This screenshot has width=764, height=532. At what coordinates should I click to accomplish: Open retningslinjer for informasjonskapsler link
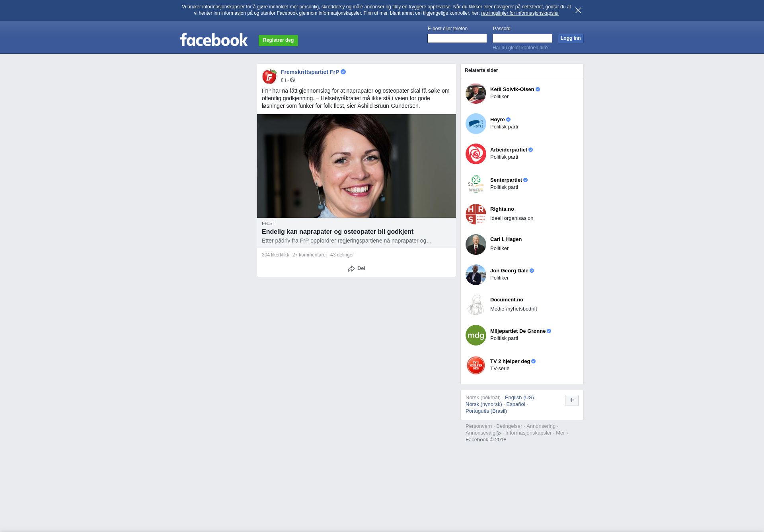pos(520,13)
